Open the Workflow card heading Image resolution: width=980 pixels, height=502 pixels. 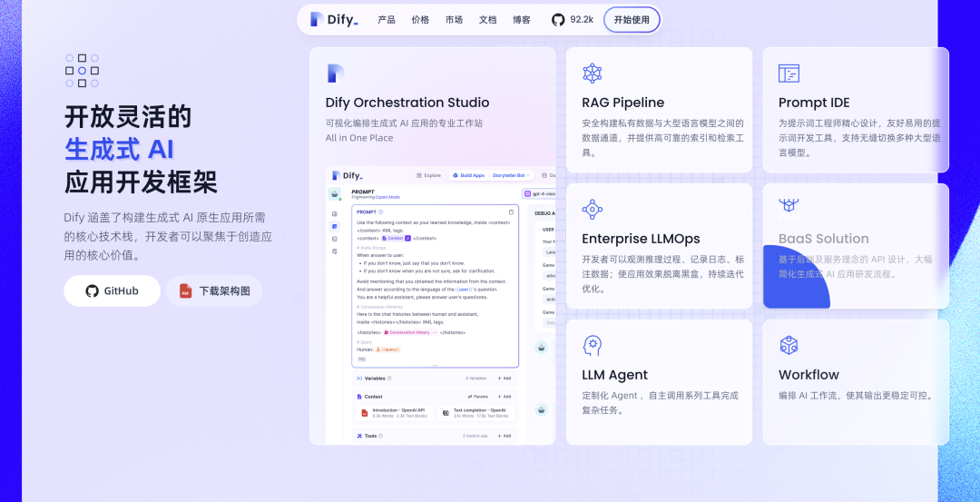pyautogui.click(x=808, y=375)
